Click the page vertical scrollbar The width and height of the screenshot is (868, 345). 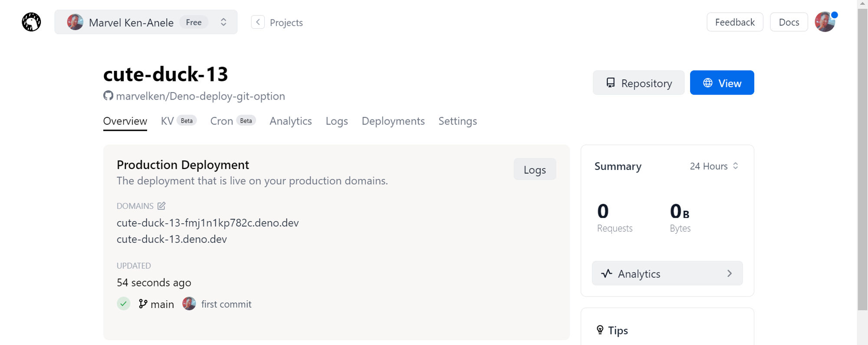click(x=862, y=159)
